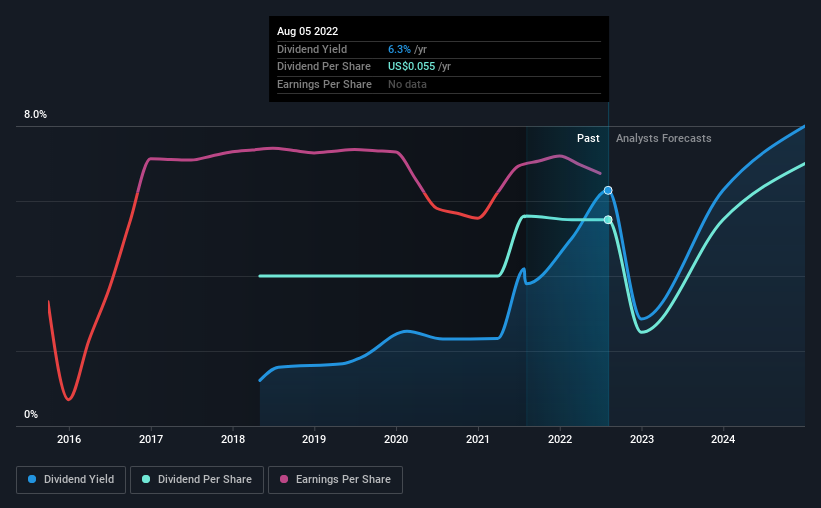Toggle the Dividend Yield legend button

(71, 480)
